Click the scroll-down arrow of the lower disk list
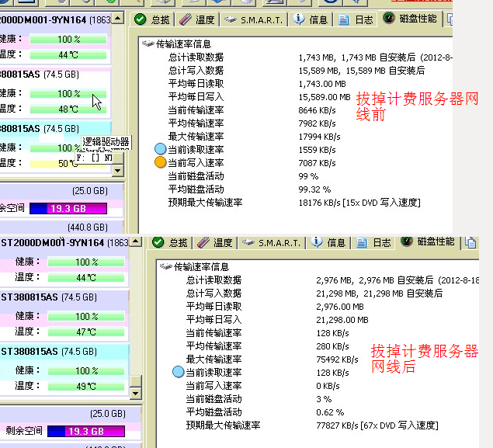 pyautogui.click(x=136, y=394)
